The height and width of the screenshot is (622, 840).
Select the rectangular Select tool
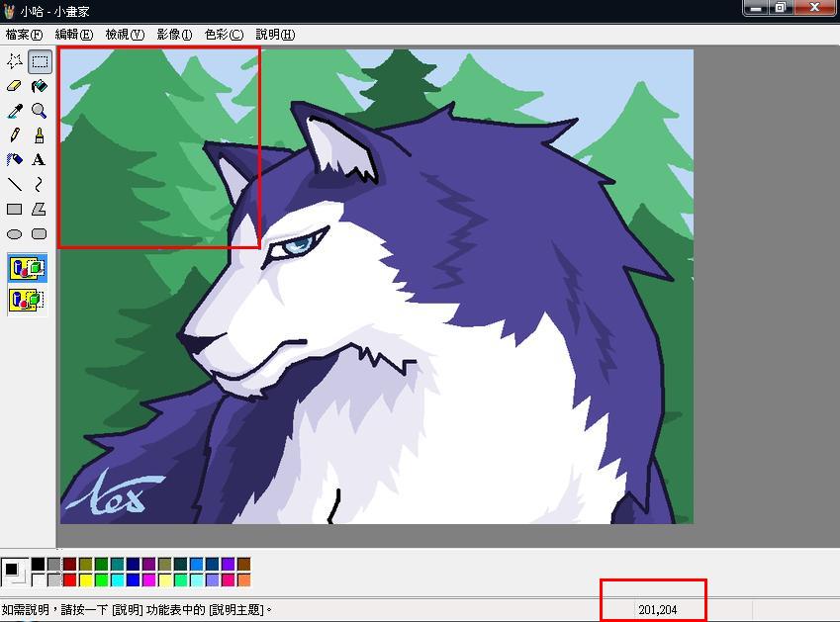tap(40, 61)
